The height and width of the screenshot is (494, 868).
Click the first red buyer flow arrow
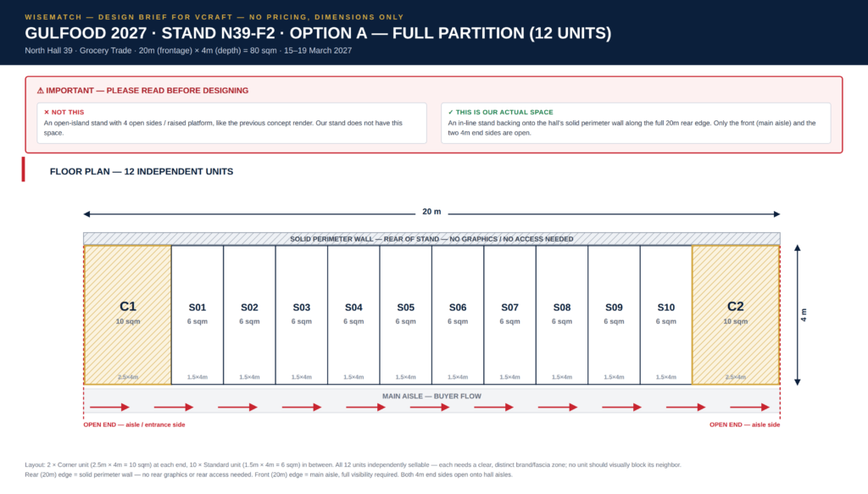click(x=109, y=408)
